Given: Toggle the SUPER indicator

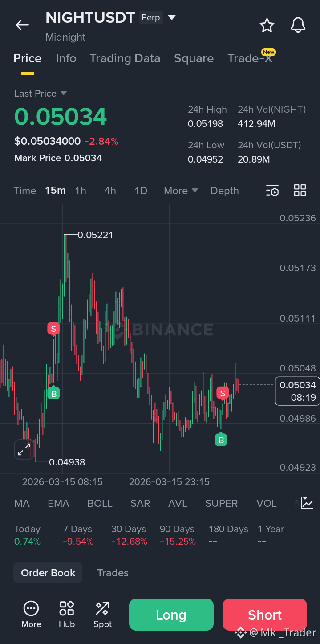Looking at the screenshot, I should coord(221,503).
